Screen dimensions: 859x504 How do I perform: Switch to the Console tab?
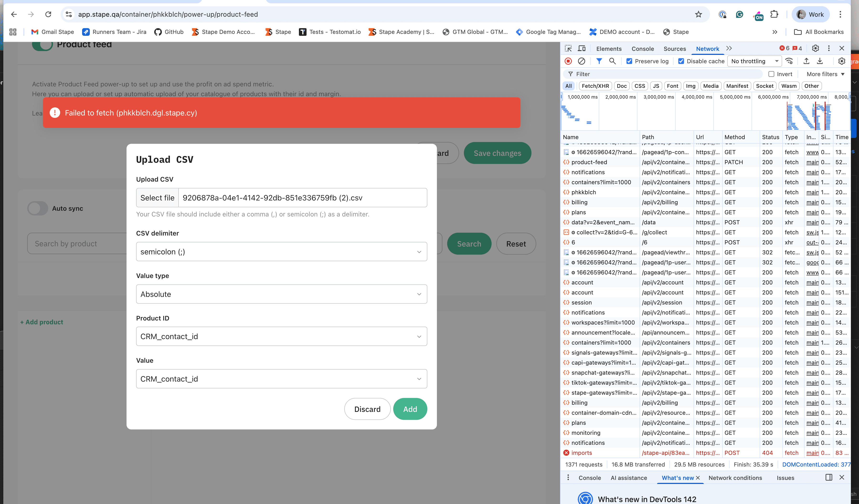tap(642, 49)
